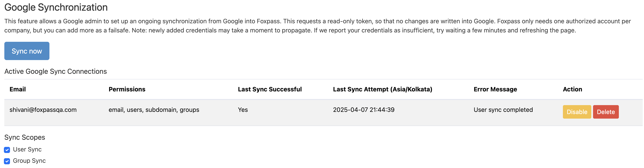Click the 2025-04-07 21:44:39 timestamp cell
The image size is (644, 168).
pyautogui.click(x=363, y=110)
